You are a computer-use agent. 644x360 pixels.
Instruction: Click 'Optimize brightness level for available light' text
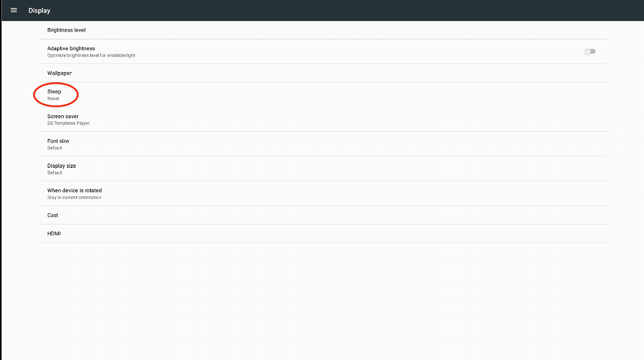click(x=91, y=56)
